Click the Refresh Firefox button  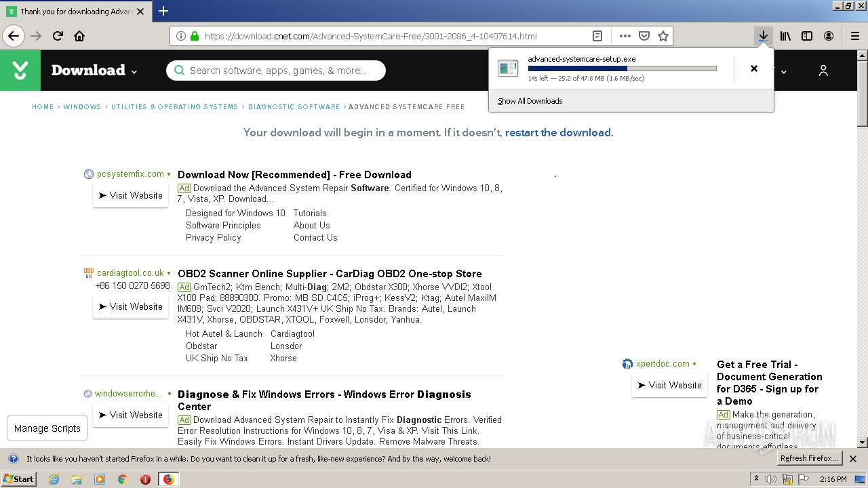click(809, 458)
